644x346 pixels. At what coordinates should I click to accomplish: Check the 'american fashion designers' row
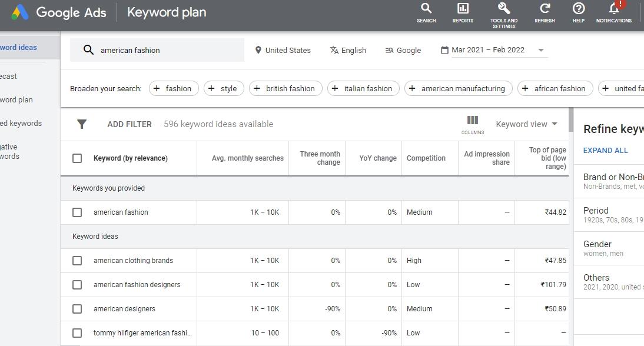coord(77,285)
